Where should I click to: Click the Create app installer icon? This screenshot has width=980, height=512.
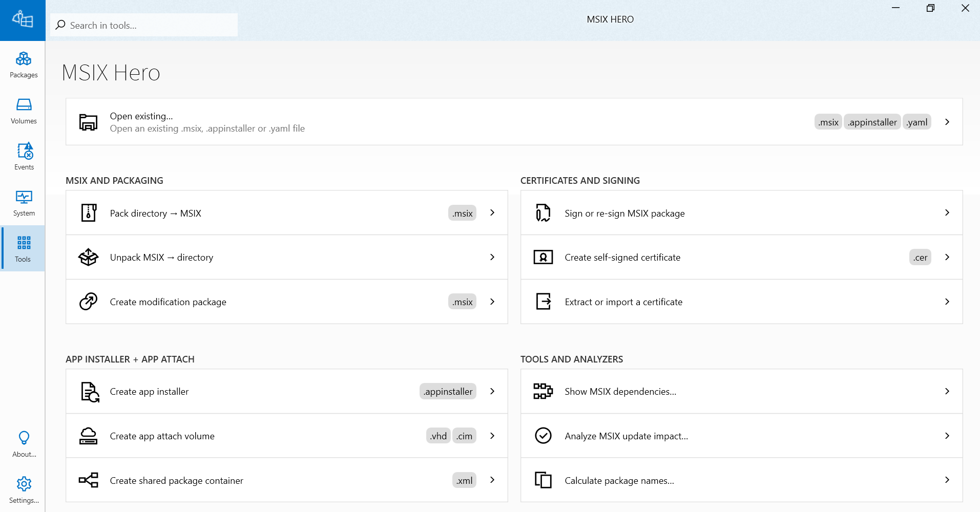(90, 392)
